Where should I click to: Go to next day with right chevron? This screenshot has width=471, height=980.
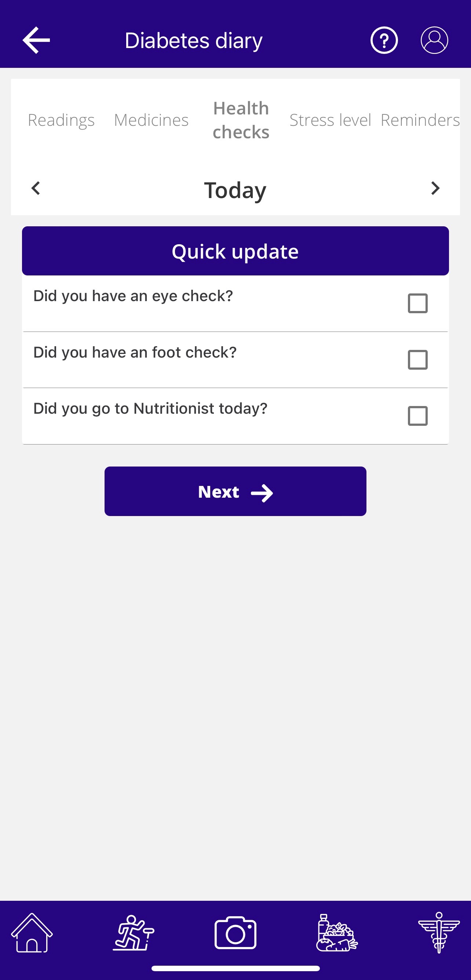pyautogui.click(x=435, y=188)
